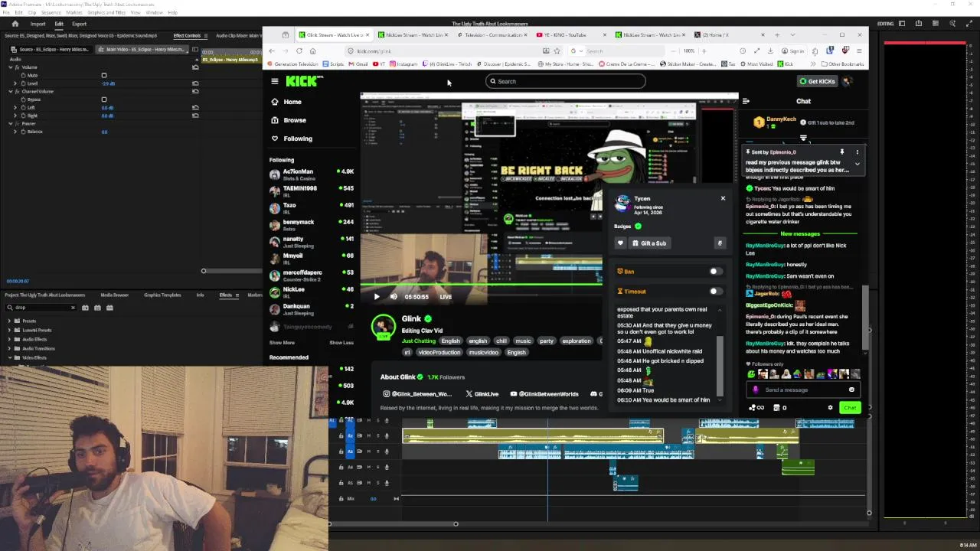The image size is (980, 551).
Task: Toggle the Panner fx on/off
Action: [18, 123]
